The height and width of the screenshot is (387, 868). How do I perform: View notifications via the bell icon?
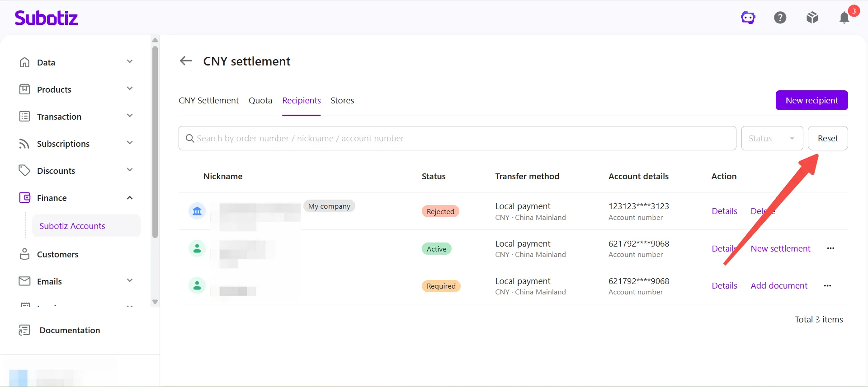[844, 18]
